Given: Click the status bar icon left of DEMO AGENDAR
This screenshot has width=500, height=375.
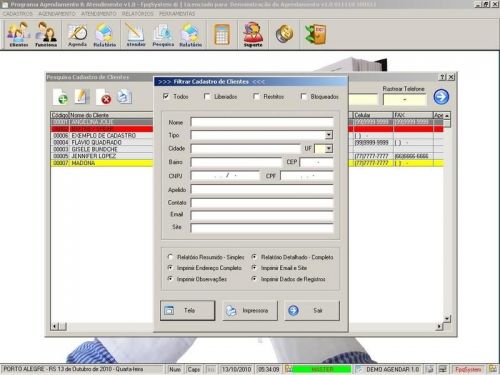Looking at the screenshot, I should (x=359, y=369).
